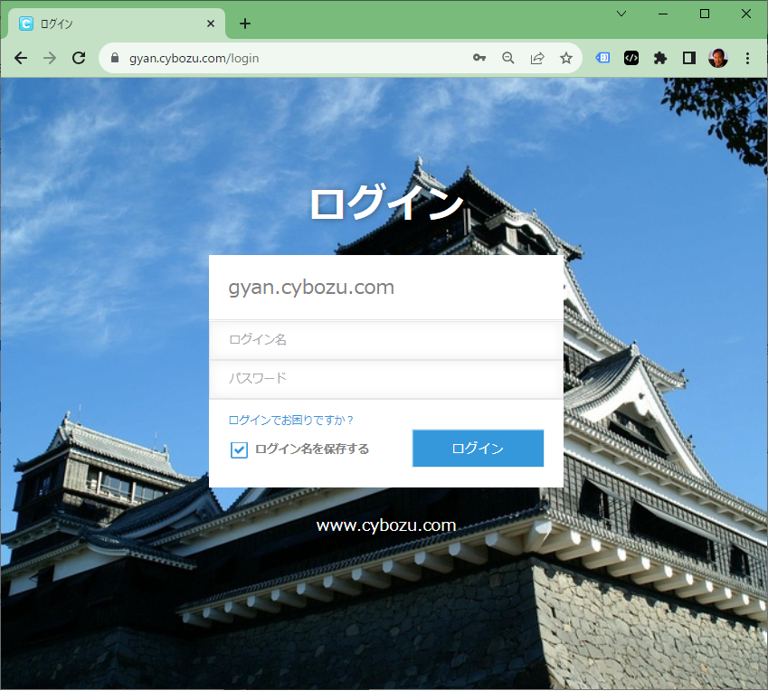Expand the tab search chevron
The width and height of the screenshot is (768, 700).
621,14
